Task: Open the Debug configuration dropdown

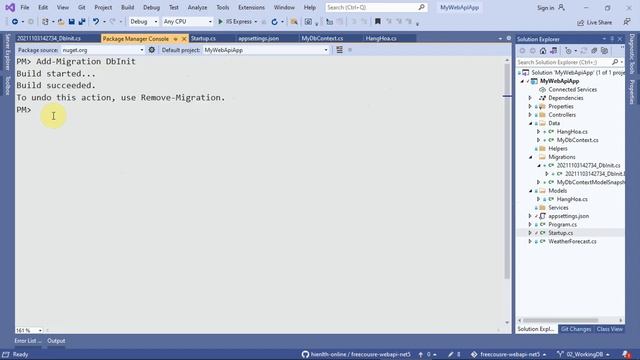Action: (x=143, y=22)
